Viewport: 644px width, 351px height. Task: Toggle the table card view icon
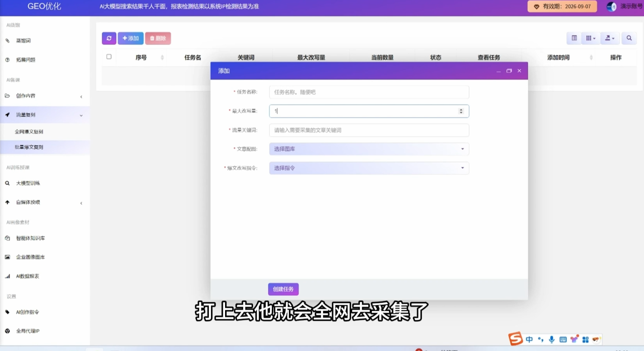[574, 38]
